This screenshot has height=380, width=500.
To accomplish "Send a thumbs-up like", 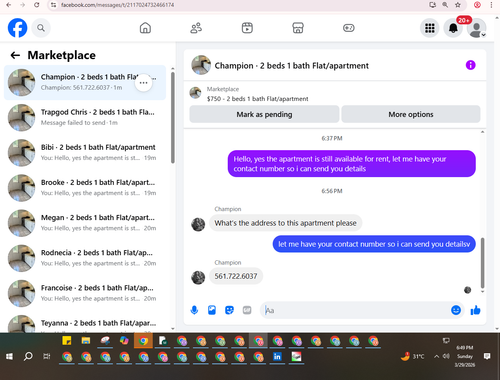I will point(475,310).
